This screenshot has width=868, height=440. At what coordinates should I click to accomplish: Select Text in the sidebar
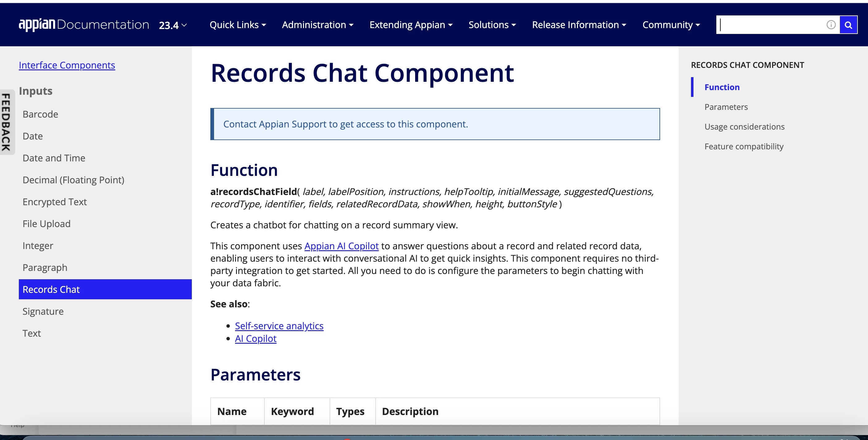[32, 333]
